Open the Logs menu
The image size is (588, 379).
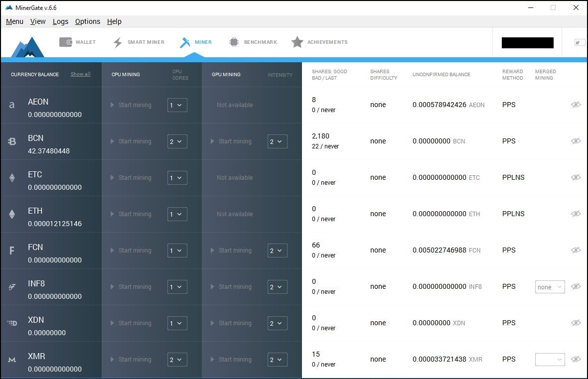point(60,21)
